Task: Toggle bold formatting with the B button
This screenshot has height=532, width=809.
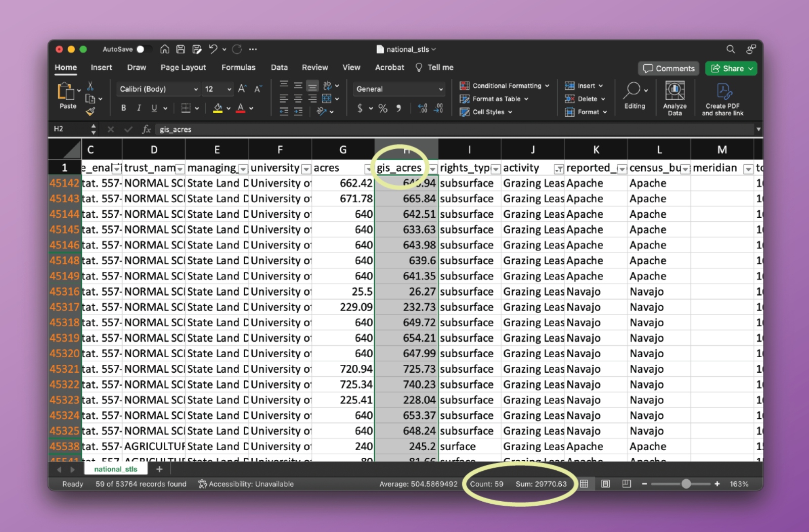Action: coord(123,108)
